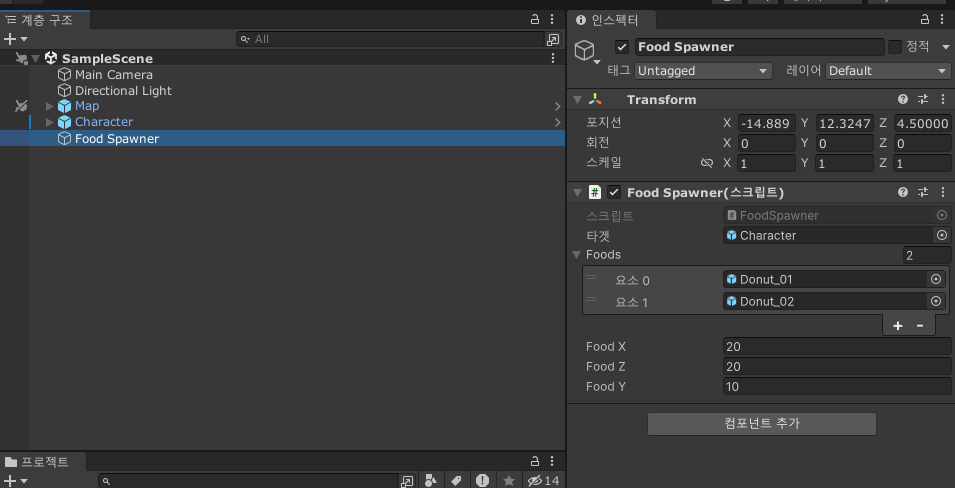This screenshot has height=488, width=955.
Task: Toggle the Food Spawner active checkbox
Action: click(622, 47)
